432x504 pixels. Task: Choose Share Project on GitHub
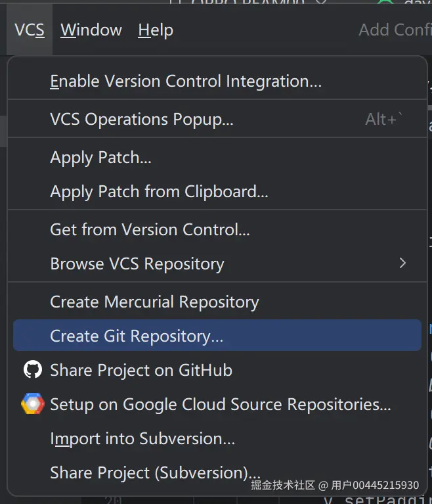(x=141, y=371)
